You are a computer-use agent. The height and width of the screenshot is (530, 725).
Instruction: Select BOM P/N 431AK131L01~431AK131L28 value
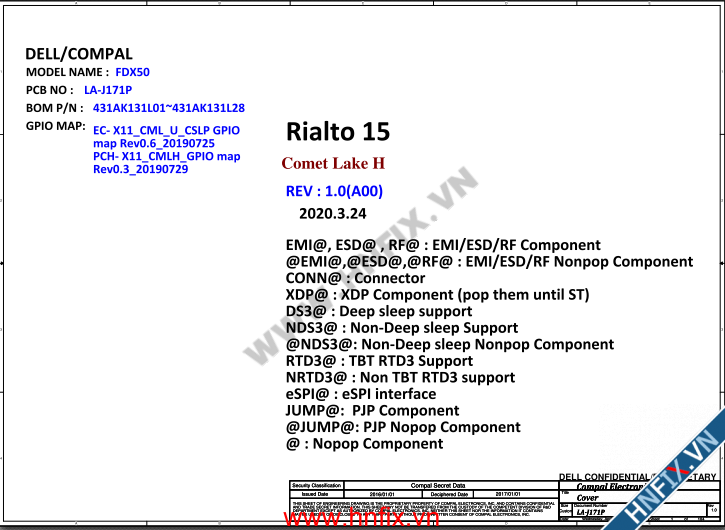pyautogui.click(x=168, y=108)
